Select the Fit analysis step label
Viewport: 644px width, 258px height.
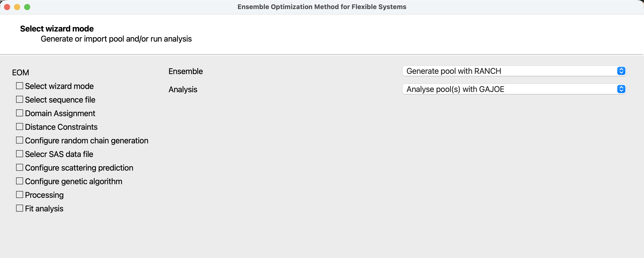44,209
